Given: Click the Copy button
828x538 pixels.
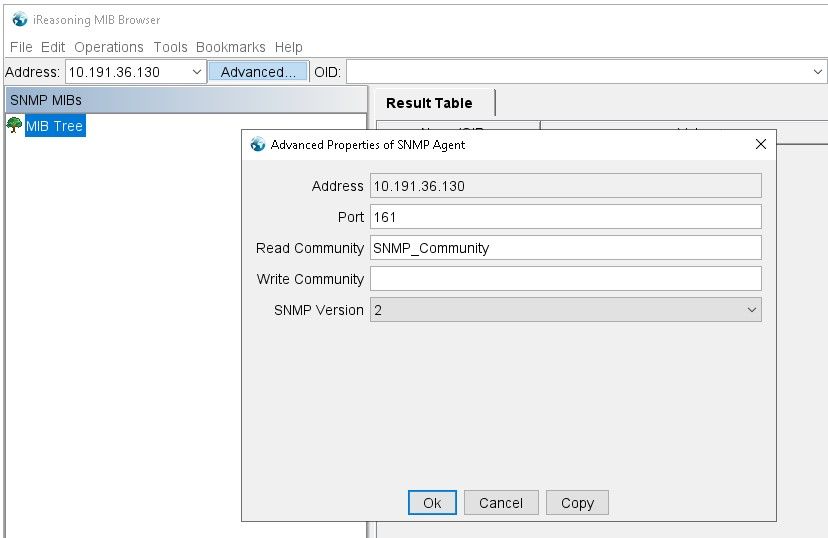Looking at the screenshot, I should pos(577,503).
